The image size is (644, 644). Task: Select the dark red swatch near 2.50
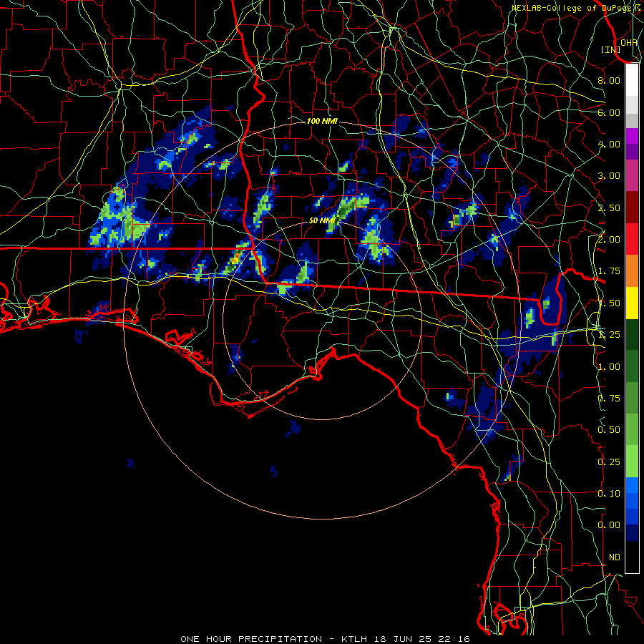(632, 208)
